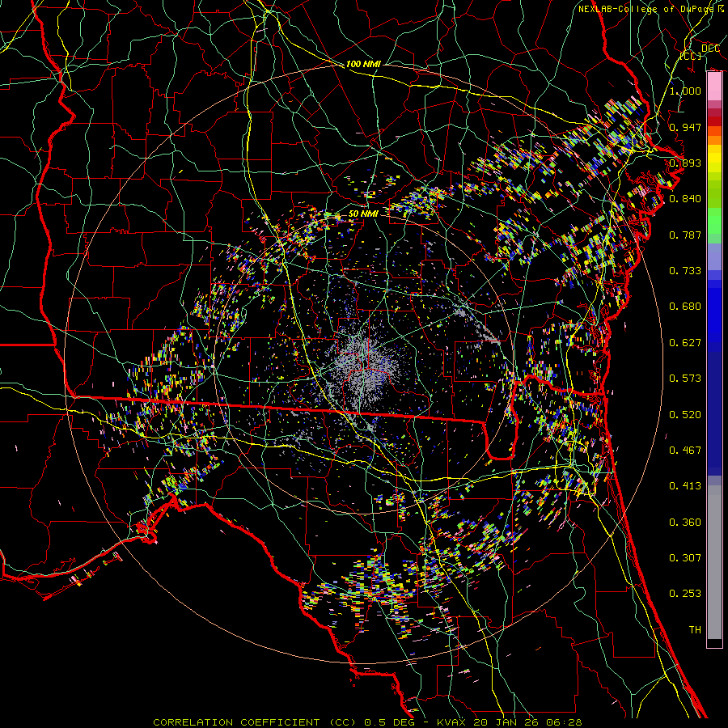Click the 50 NMI range ring label
Viewport: 728px width, 728px height.
coord(363,214)
